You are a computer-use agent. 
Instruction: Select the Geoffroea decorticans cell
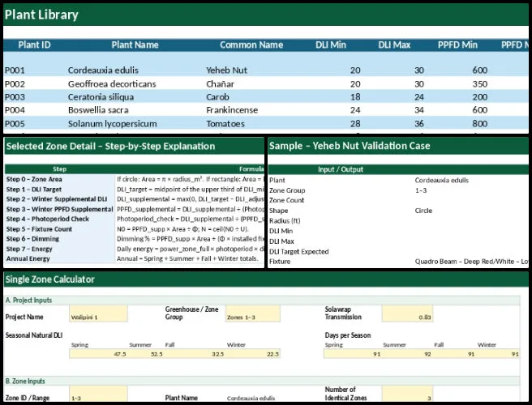(x=112, y=84)
